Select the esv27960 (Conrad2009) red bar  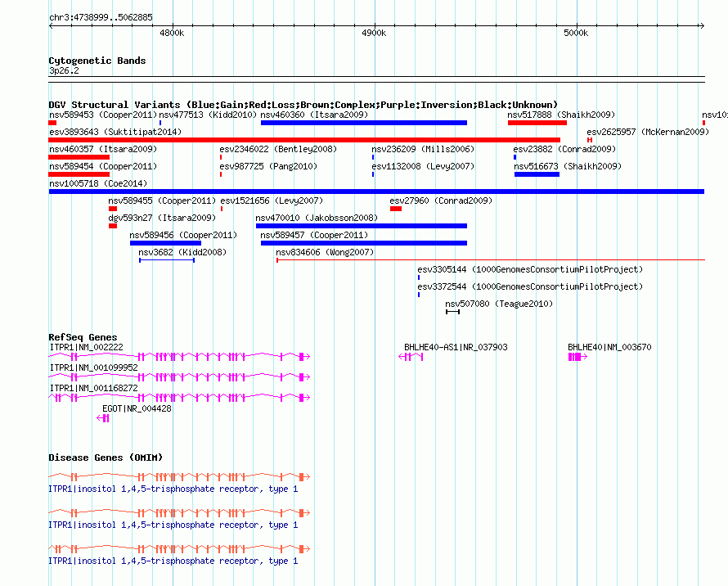pyautogui.click(x=396, y=209)
